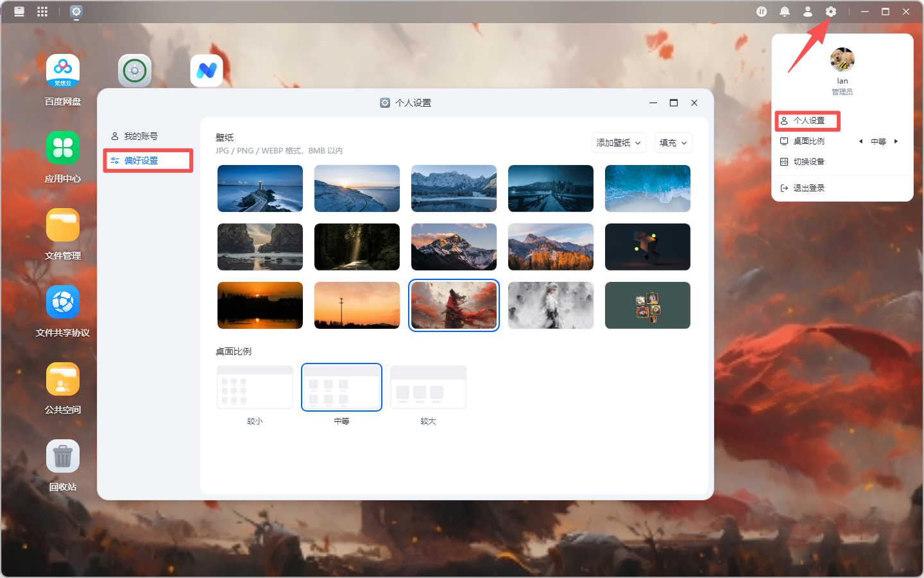Image resolution: width=924 pixels, height=578 pixels.
Task: Open the 添加壁纸 dropdown
Action: pos(619,143)
